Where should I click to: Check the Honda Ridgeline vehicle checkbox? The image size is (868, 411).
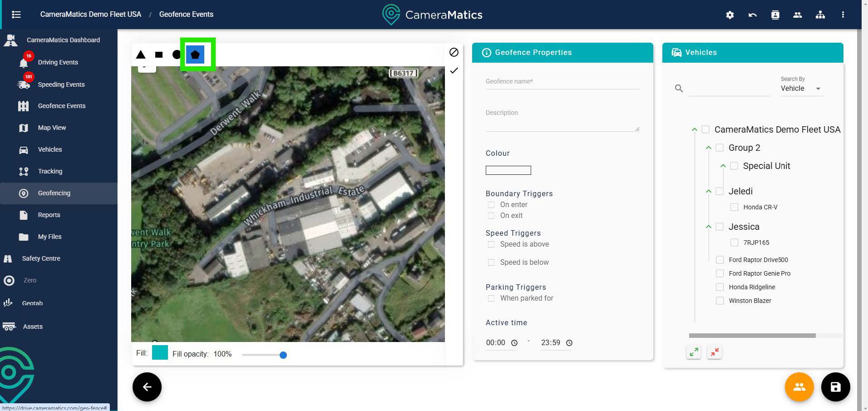(720, 287)
